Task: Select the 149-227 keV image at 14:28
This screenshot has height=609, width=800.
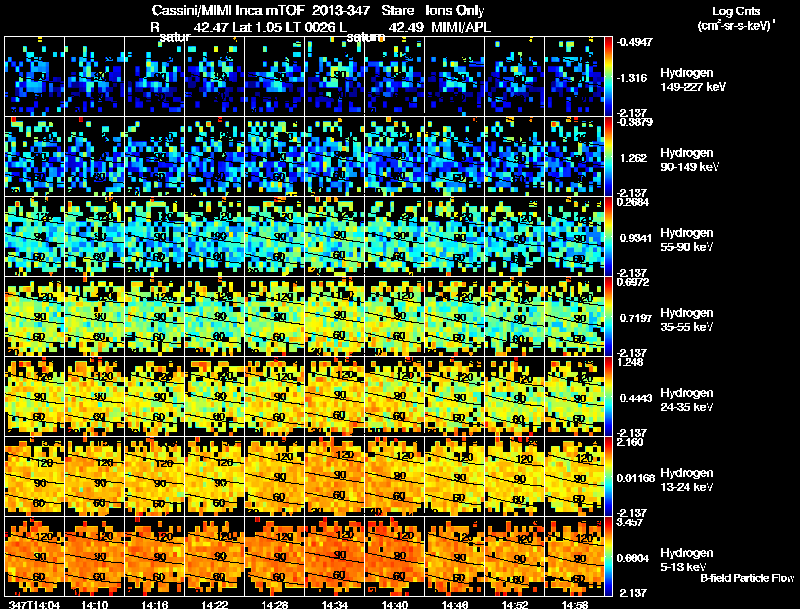Action: (x=275, y=76)
